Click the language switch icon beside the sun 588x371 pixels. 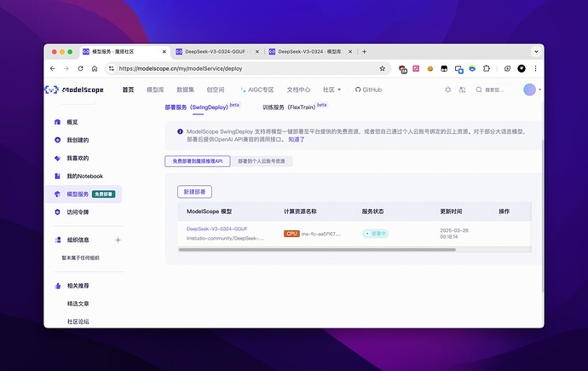click(463, 90)
